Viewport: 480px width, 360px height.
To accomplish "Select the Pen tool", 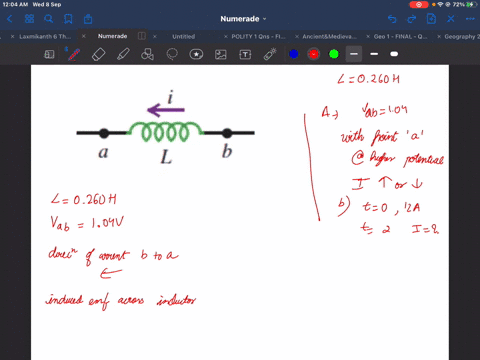I will tap(74, 54).
